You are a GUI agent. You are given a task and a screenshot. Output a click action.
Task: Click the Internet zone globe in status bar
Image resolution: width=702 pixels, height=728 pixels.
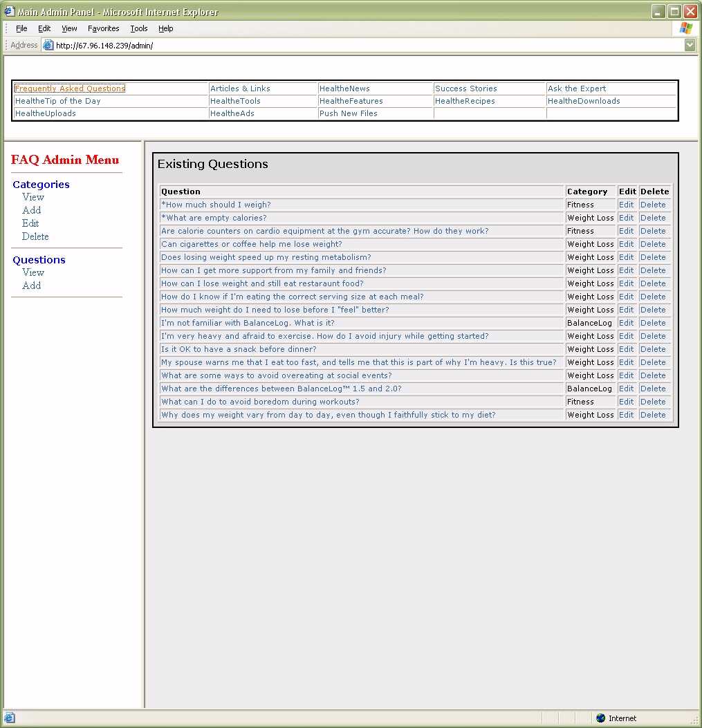[x=600, y=718]
